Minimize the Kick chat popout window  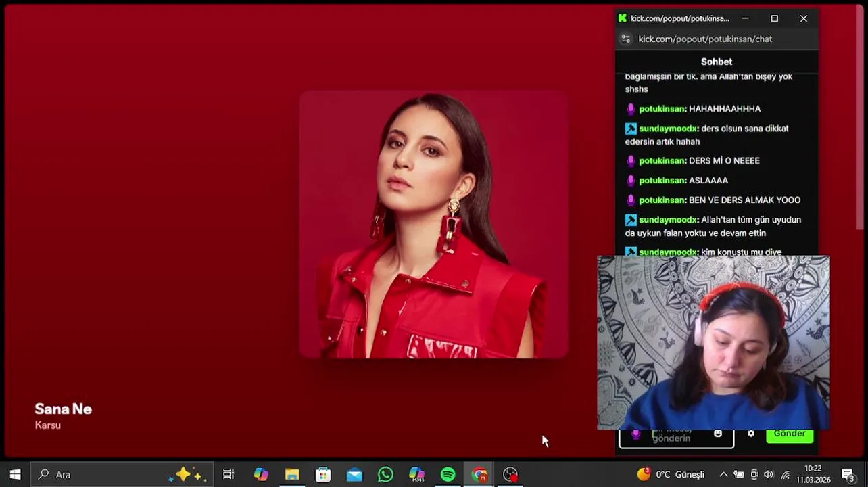point(745,18)
